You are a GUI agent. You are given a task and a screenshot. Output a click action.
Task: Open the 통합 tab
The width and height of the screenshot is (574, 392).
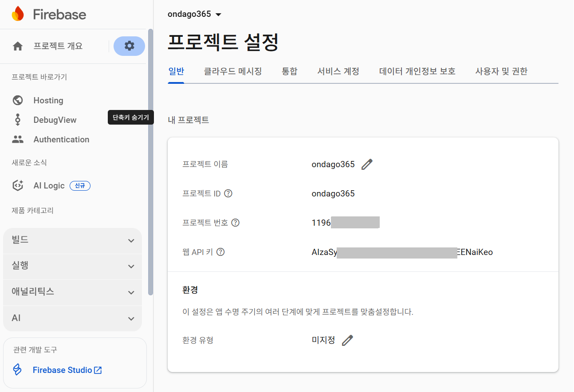pyautogui.click(x=290, y=71)
